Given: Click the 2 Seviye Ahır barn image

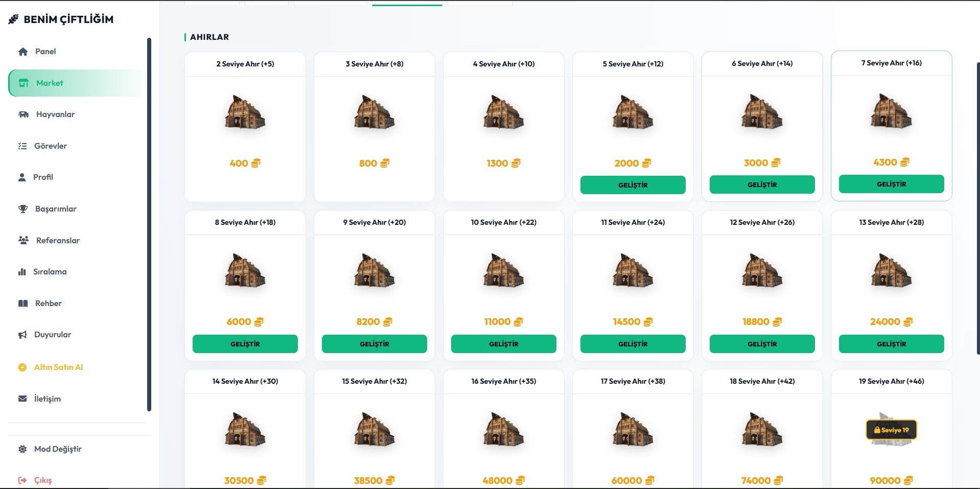Looking at the screenshot, I should coord(245,112).
